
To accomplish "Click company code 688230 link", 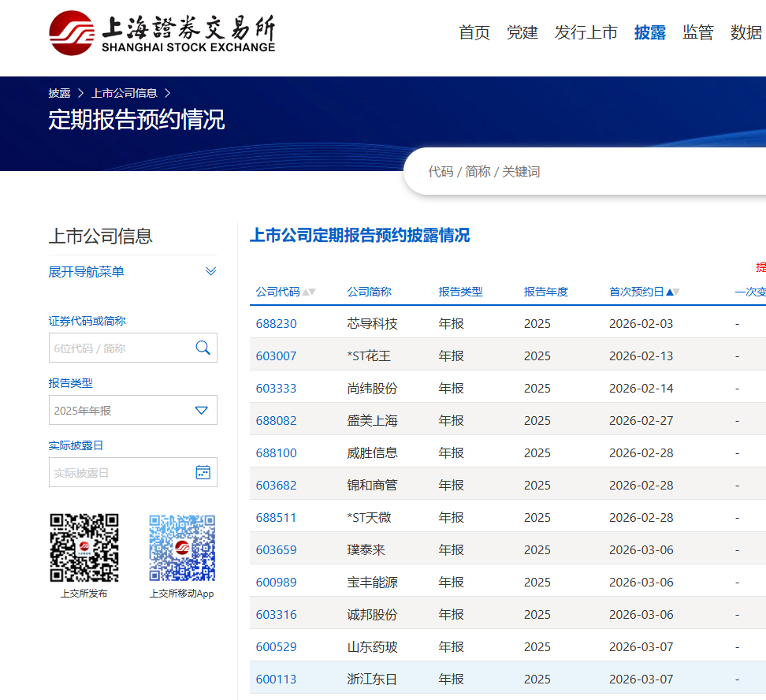I will [276, 323].
